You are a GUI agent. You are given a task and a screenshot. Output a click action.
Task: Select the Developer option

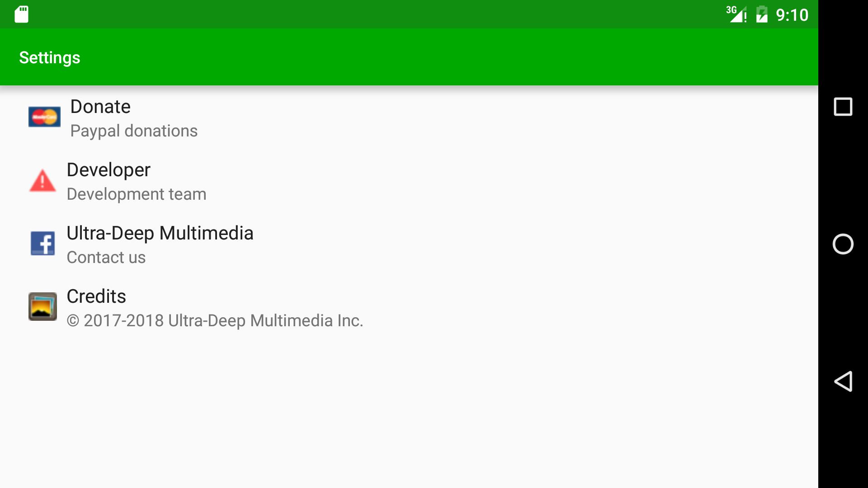(x=108, y=170)
